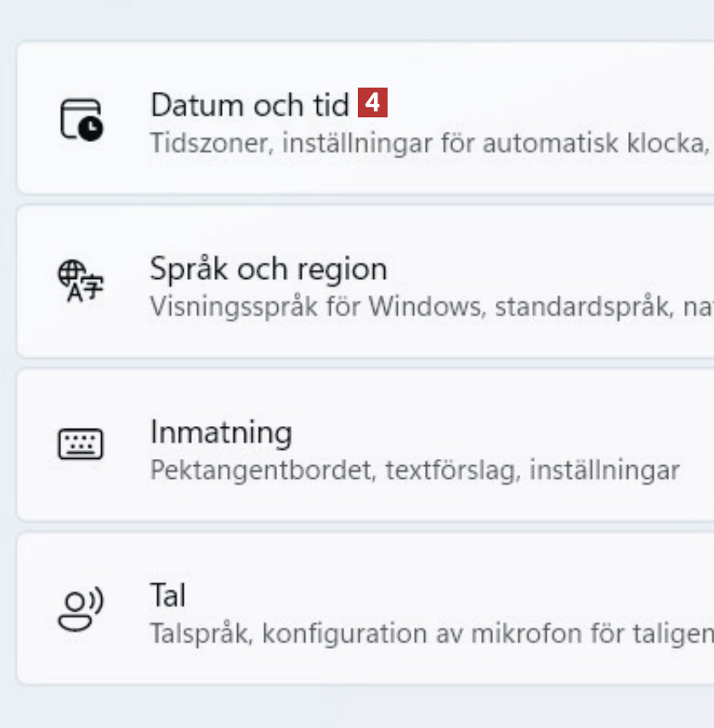
Task: Click the keyboard icon beside Inmatning
Action: point(81,444)
